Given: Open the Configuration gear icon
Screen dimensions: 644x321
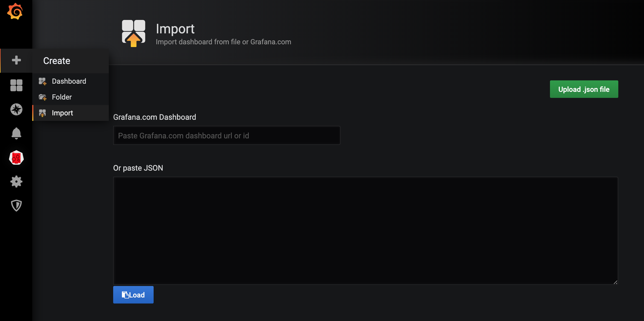Looking at the screenshot, I should click(16, 182).
